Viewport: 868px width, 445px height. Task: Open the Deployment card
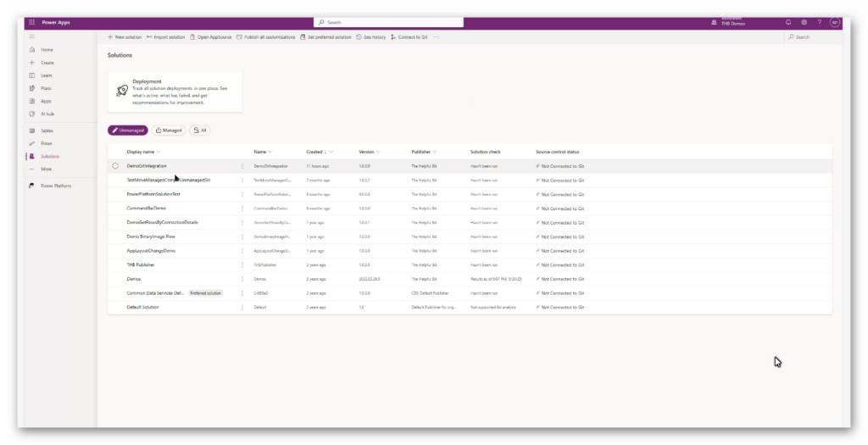pyautogui.click(x=175, y=92)
